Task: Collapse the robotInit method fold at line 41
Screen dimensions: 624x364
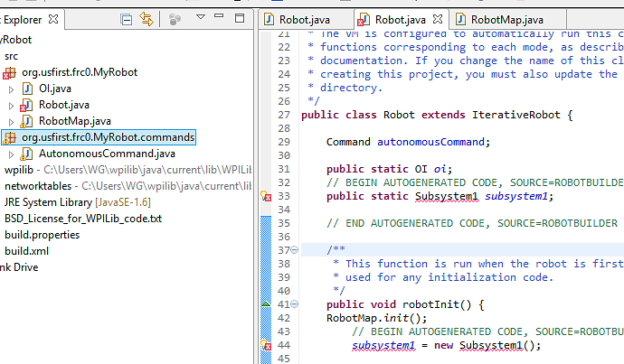Action: 294,304
